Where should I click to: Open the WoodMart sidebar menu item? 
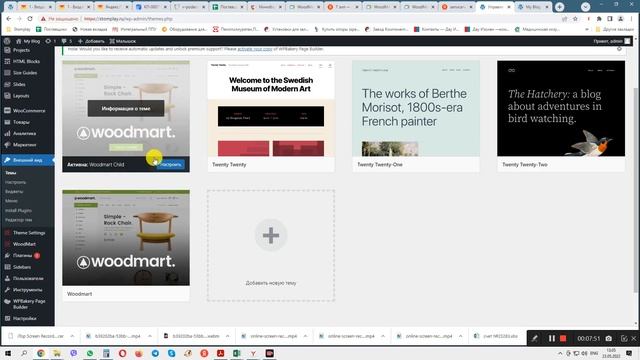[24, 244]
